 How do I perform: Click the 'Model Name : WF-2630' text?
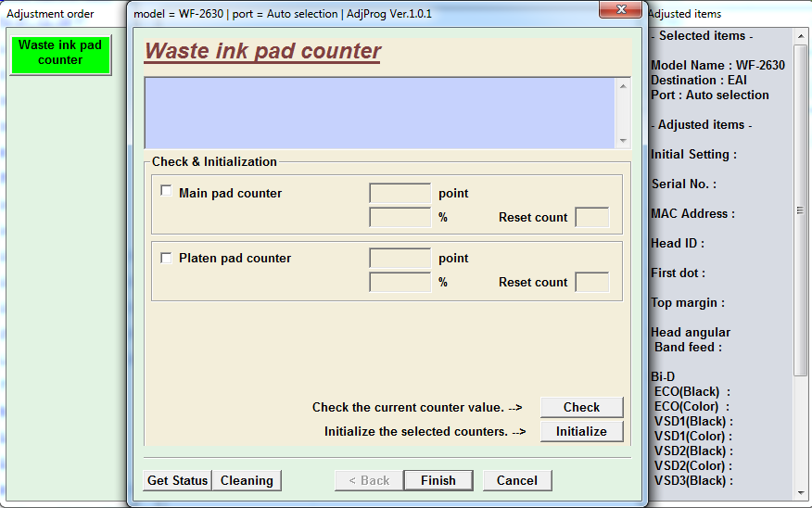point(717,65)
